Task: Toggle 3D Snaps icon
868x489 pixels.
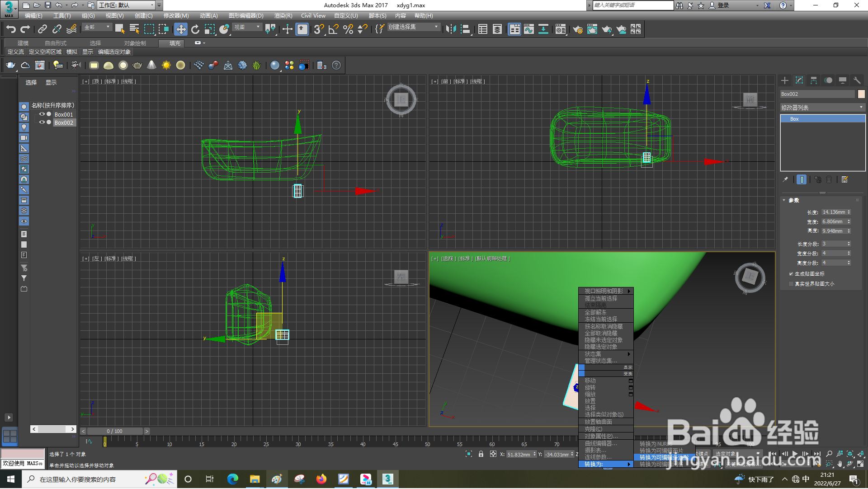Action: (319, 29)
